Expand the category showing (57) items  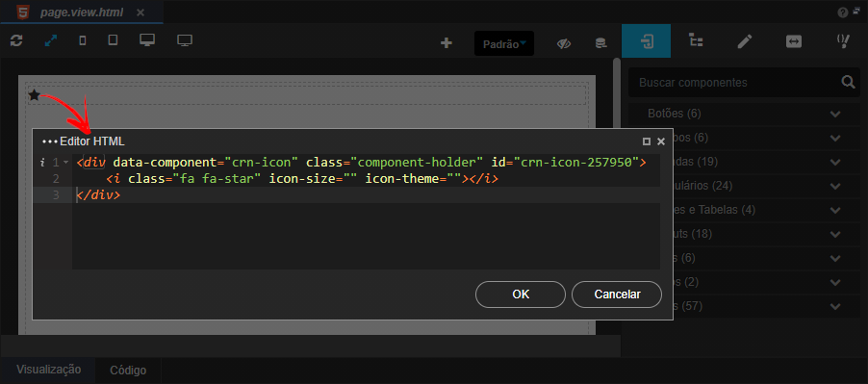[x=744, y=306]
